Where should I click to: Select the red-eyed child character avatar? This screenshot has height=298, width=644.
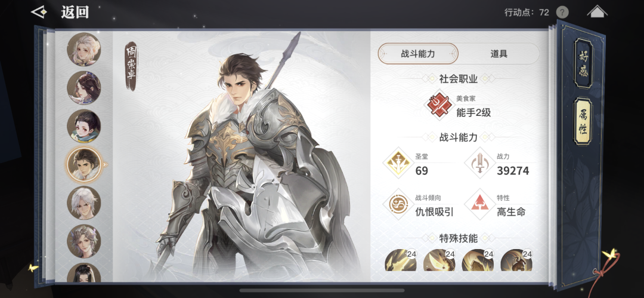coord(84,126)
